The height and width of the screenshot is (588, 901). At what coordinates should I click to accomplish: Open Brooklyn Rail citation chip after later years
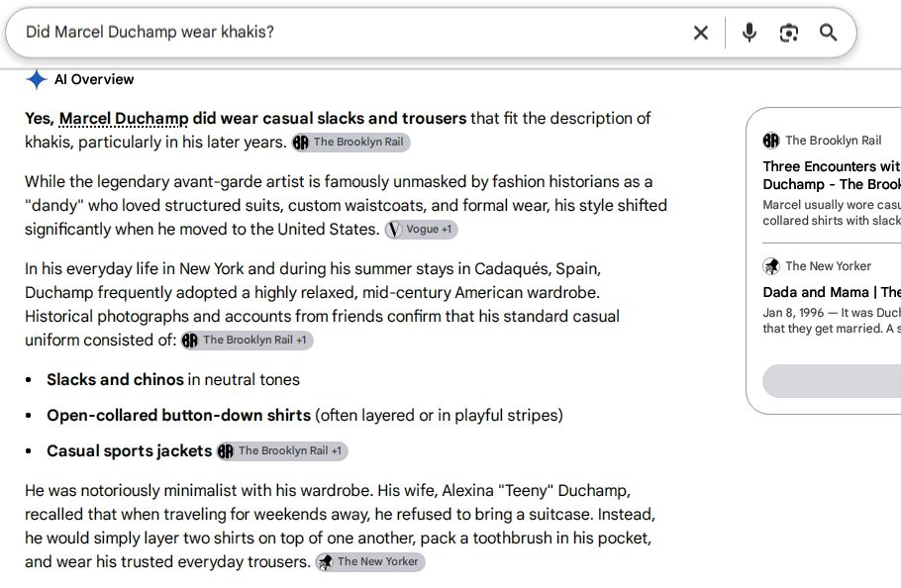point(351,142)
